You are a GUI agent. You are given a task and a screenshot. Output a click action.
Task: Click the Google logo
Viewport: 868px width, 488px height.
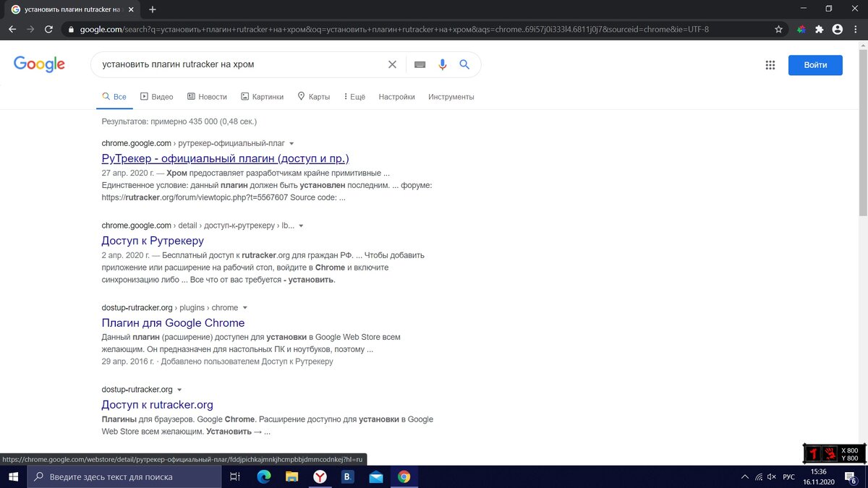click(39, 64)
